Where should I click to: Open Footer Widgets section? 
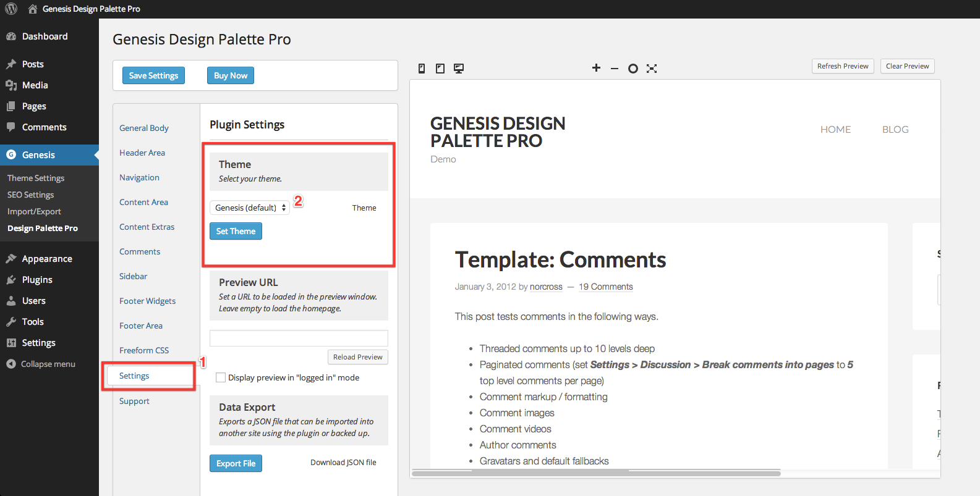(x=147, y=301)
